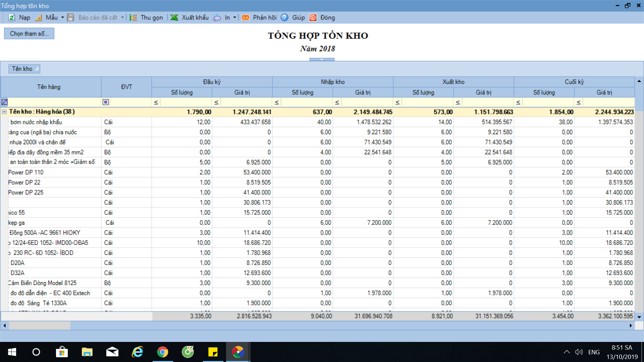This screenshot has width=644, height=362.
Task: Launch Google Chrome from taskbar
Action: tap(163, 352)
